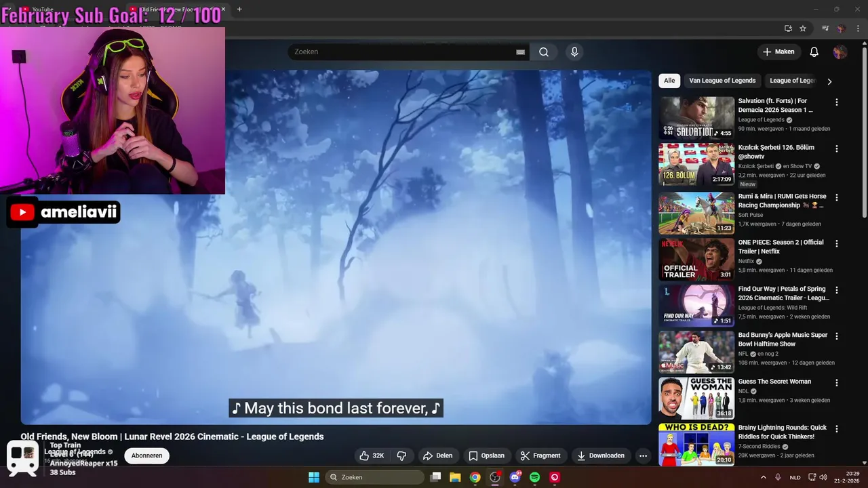Open options menu for Salvation video
Viewport: 868px width, 488px height.
[x=836, y=102]
